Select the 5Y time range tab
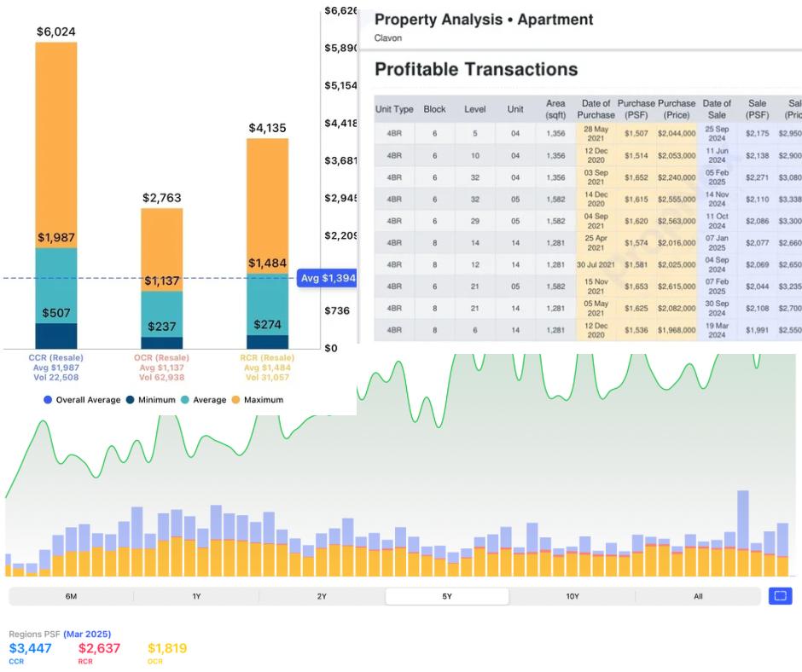802x672 pixels. [x=447, y=596]
